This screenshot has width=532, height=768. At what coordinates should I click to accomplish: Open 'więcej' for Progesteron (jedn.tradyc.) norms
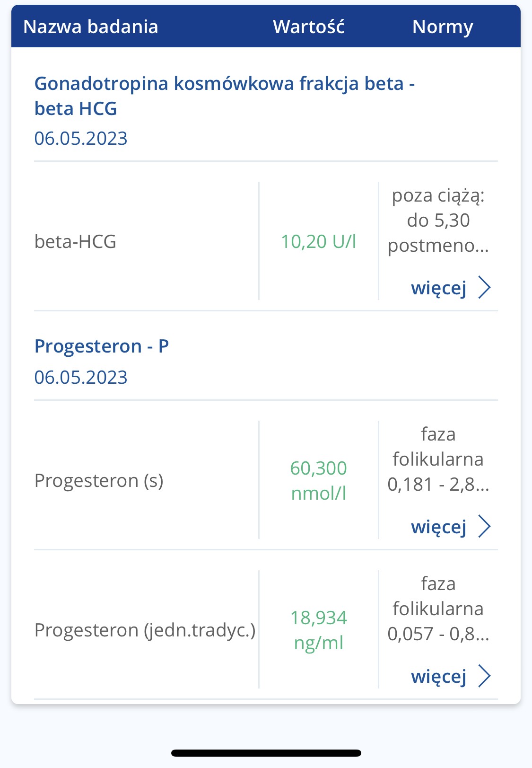[x=439, y=676]
